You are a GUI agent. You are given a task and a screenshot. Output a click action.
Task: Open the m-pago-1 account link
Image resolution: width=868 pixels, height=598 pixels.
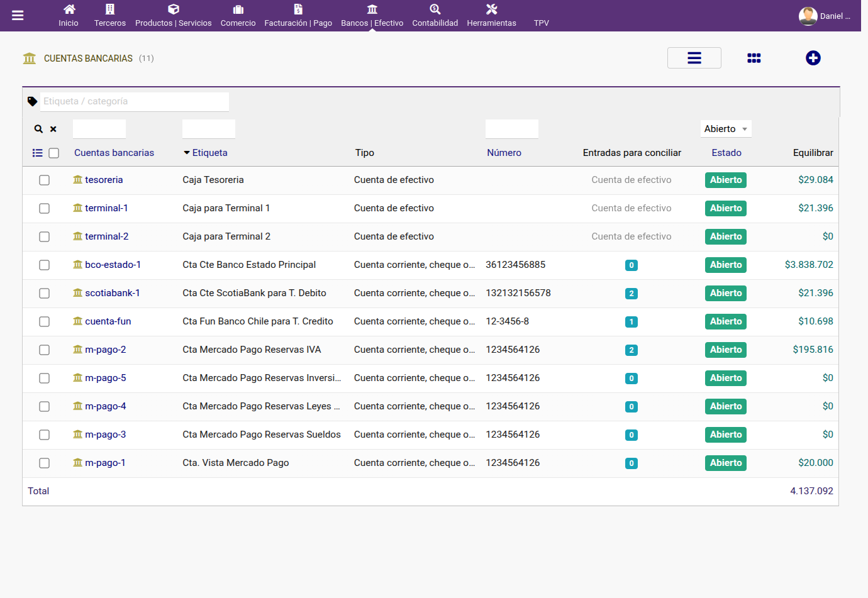point(105,463)
